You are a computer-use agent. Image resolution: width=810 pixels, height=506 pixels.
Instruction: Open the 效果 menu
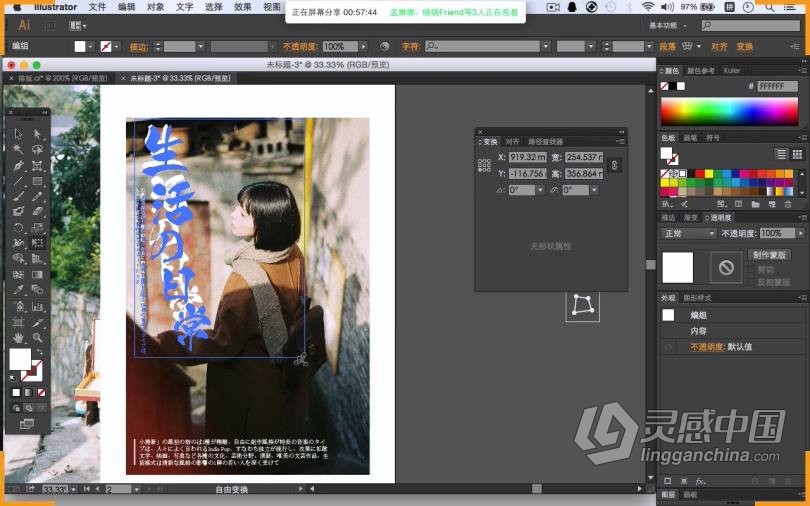(242, 7)
